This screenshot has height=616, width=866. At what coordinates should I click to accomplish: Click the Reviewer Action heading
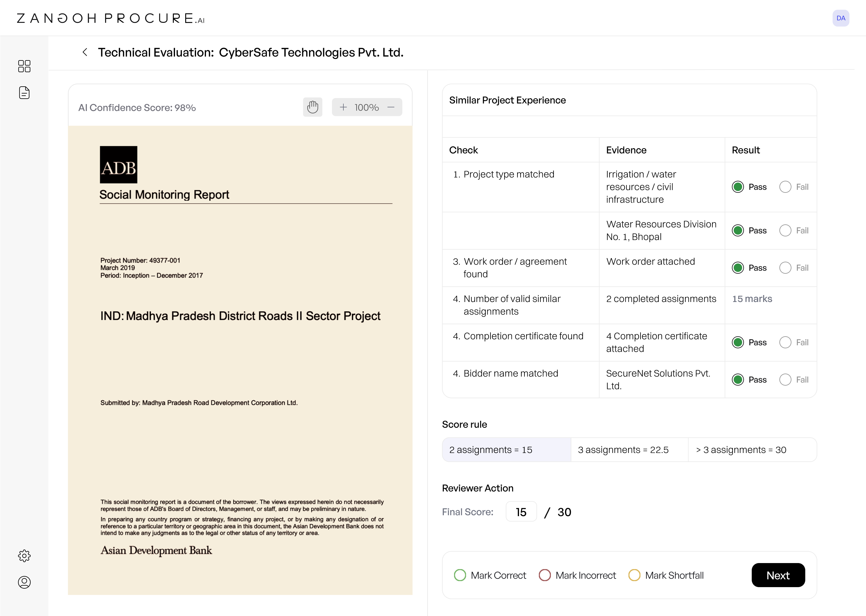click(x=478, y=488)
